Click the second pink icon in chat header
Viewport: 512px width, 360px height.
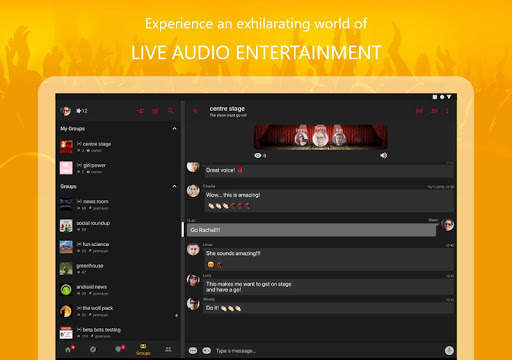click(x=434, y=111)
